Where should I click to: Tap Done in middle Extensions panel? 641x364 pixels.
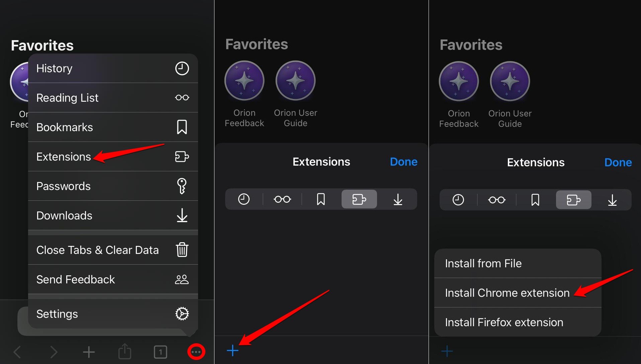(x=404, y=162)
